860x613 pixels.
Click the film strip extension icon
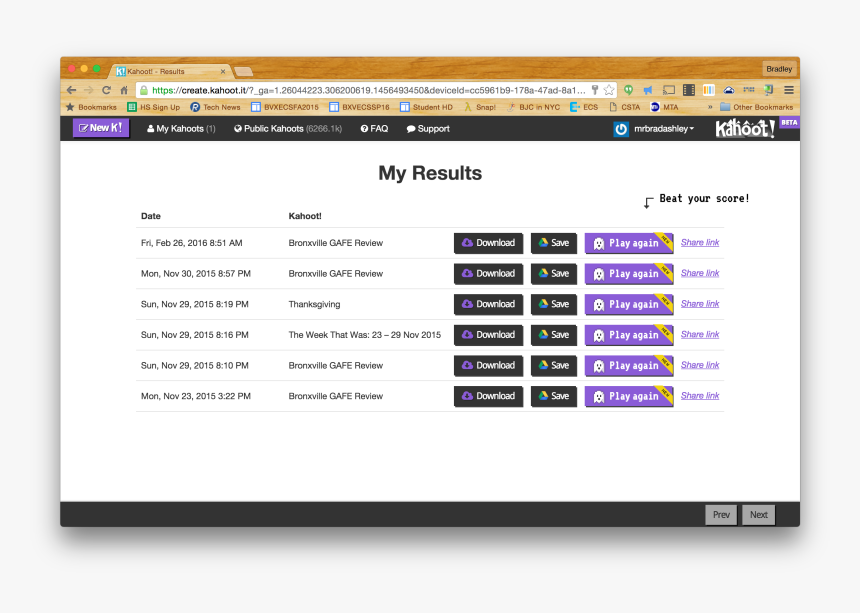(689, 90)
